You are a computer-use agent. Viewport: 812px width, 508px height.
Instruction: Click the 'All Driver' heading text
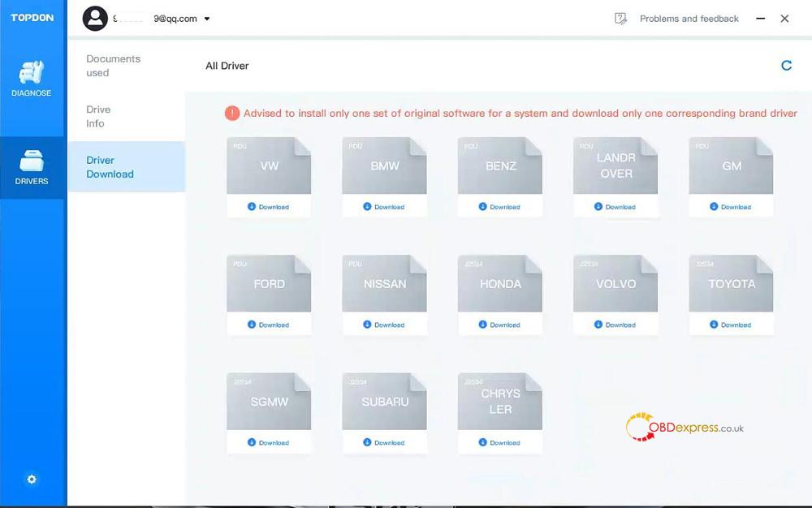227,66
